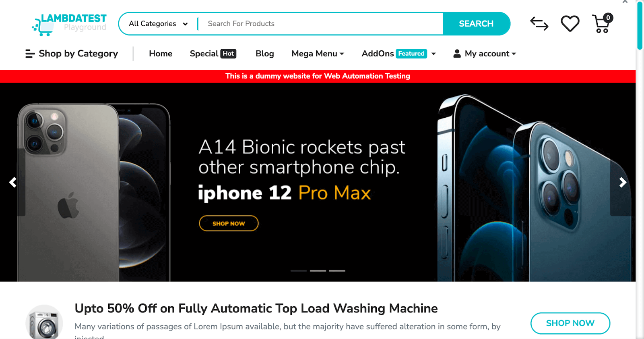644x339 pixels.
Task: Show the previous carousel slide arrow
Action: pos(13,183)
